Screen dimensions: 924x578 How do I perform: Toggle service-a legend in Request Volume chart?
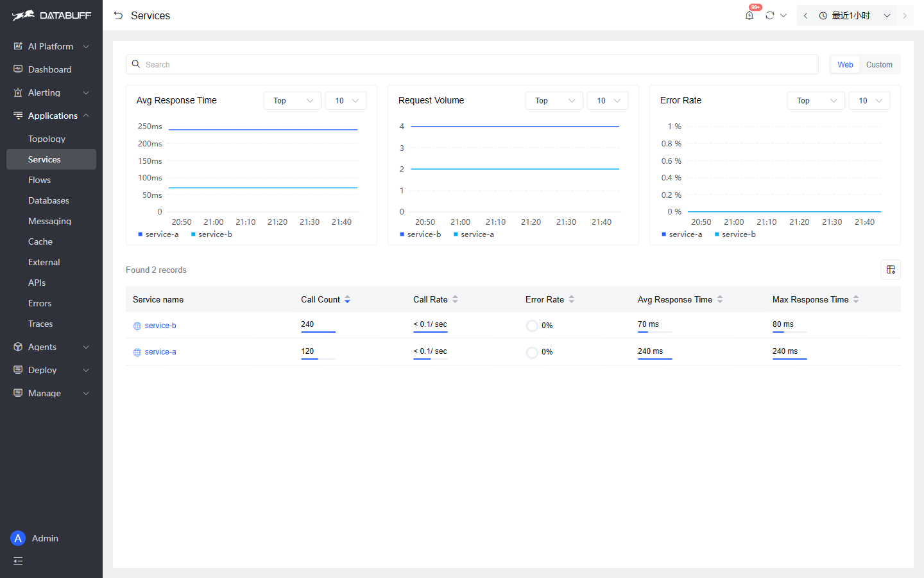click(474, 234)
